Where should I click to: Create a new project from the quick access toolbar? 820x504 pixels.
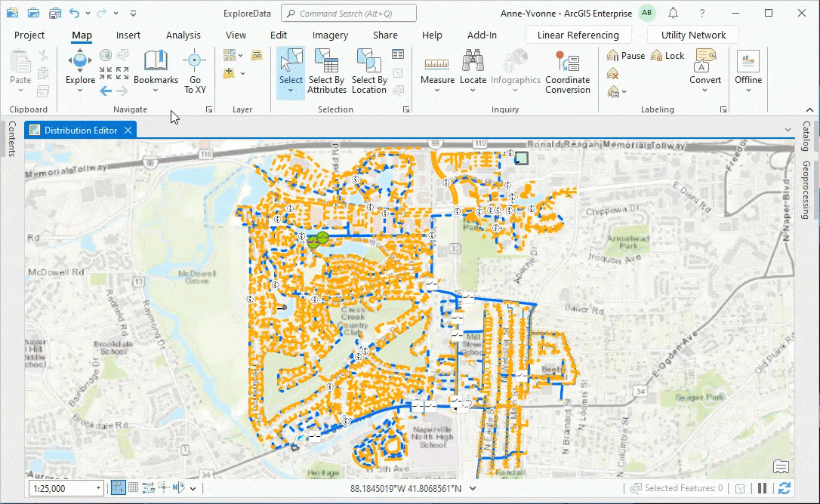pos(12,13)
